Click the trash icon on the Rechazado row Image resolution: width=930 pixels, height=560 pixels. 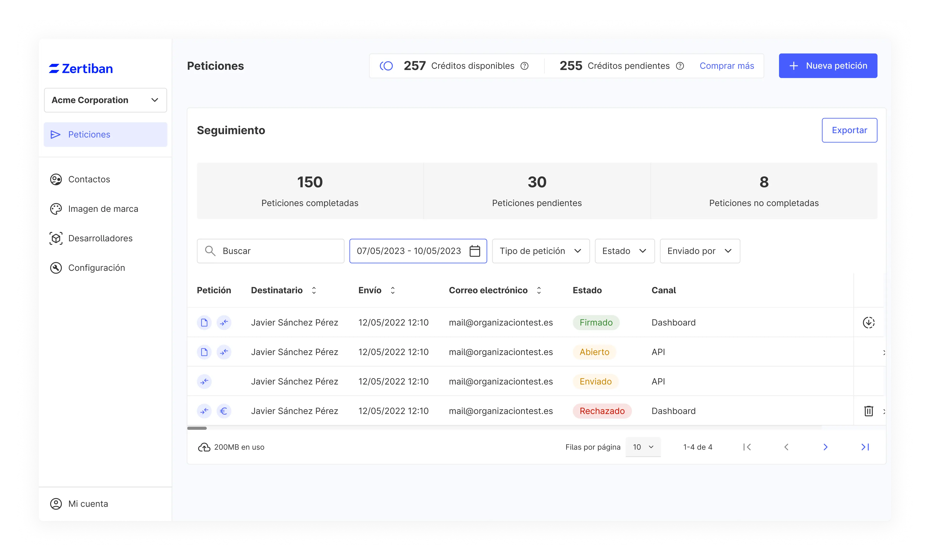868,411
